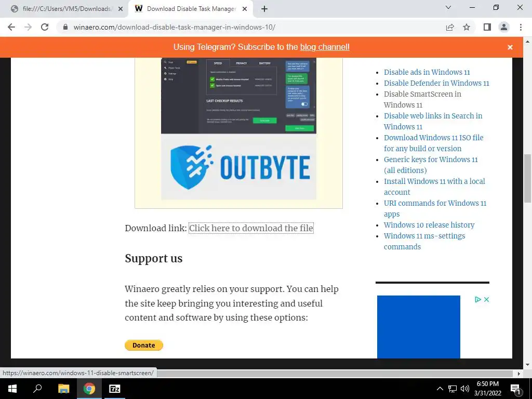Open Disable ads in Windows 11
532x399 pixels.
point(427,72)
